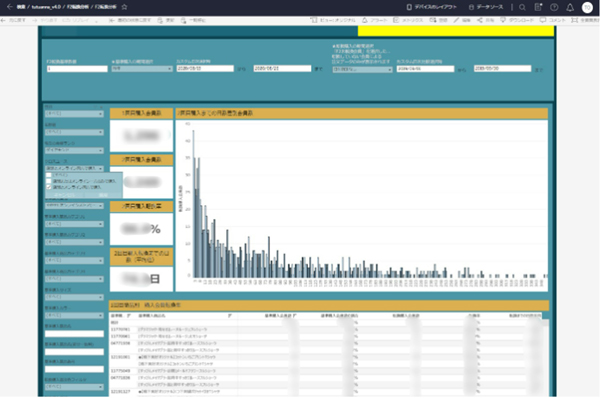The height and width of the screenshot is (398, 600).
Task: Open the View: Original toolbar option
Action: point(333,20)
